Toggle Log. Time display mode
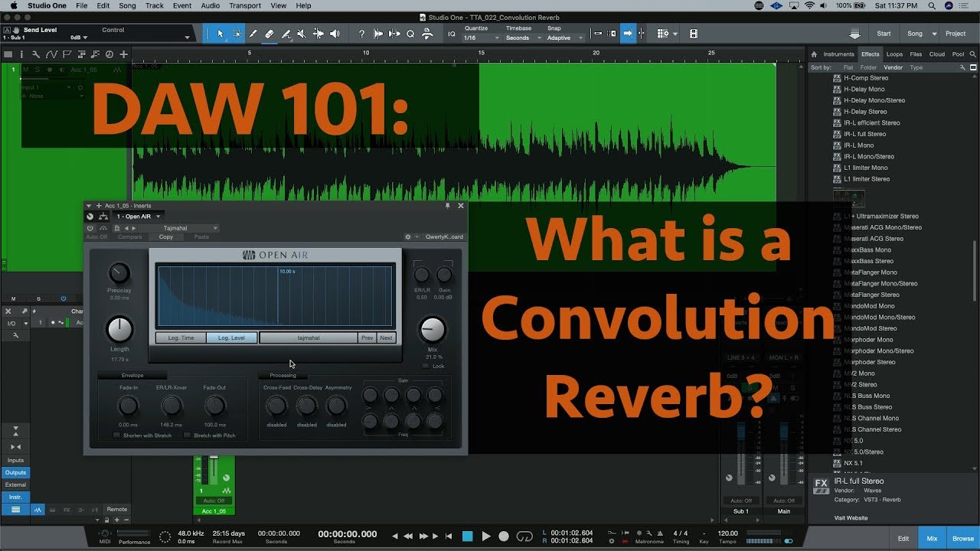The height and width of the screenshot is (551, 980). pos(181,337)
